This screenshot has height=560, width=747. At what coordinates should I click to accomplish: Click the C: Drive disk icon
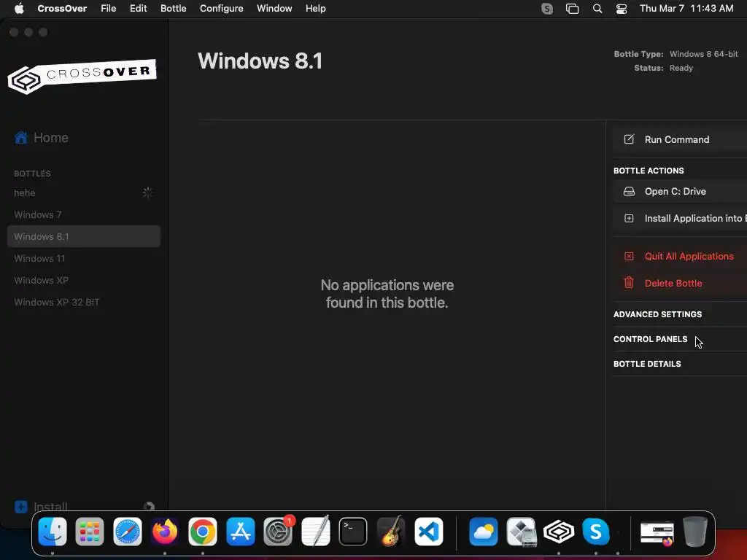629,192
